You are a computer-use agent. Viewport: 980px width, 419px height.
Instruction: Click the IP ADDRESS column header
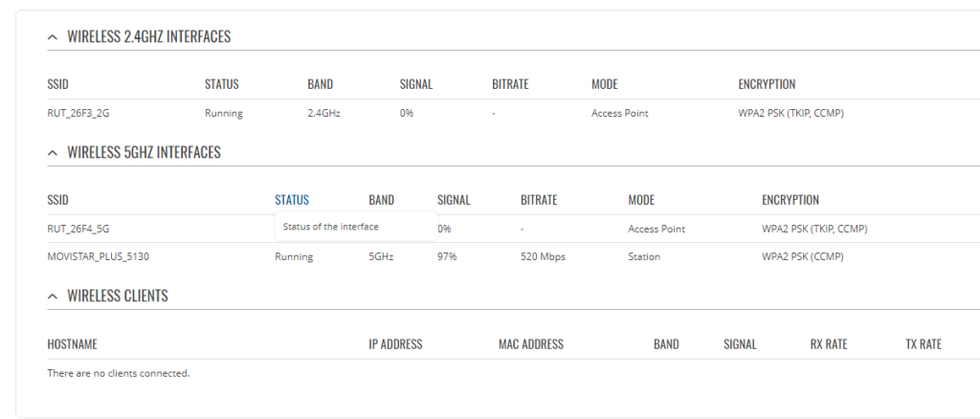[x=395, y=344]
